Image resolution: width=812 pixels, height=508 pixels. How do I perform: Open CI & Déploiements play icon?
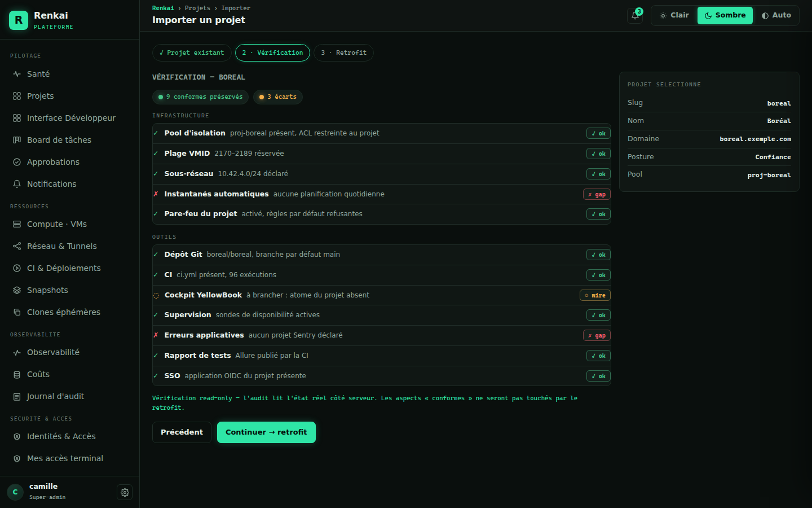17,268
